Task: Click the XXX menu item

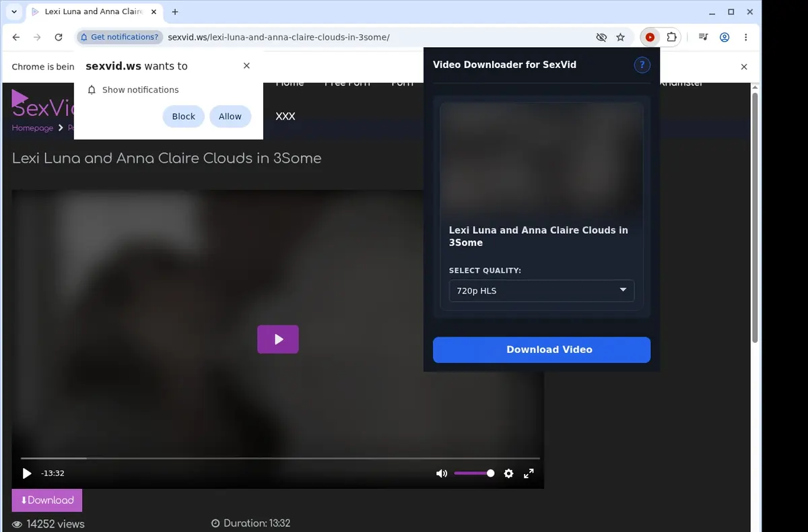Action: (285, 117)
